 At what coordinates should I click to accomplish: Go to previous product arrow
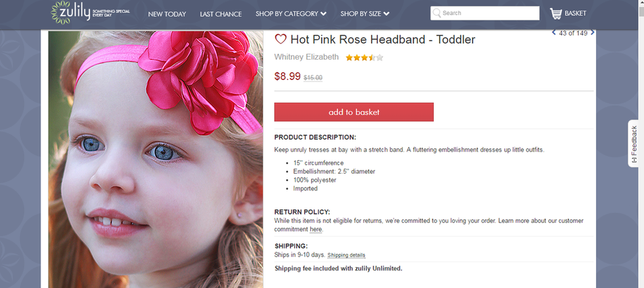coord(554,32)
